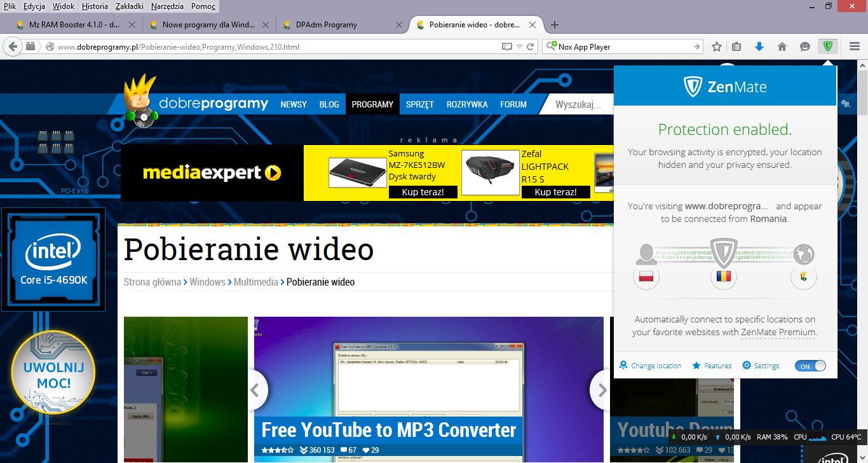868x463 pixels.
Task: Click the UWOLNIJ MOC badge
Action: [53, 373]
